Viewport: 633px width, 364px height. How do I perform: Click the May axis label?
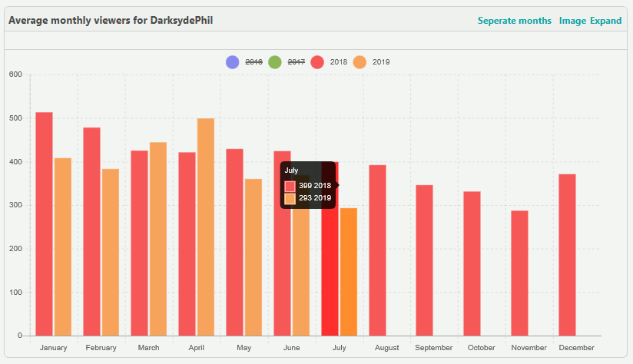pyautogui.click(x=244, y=347)
